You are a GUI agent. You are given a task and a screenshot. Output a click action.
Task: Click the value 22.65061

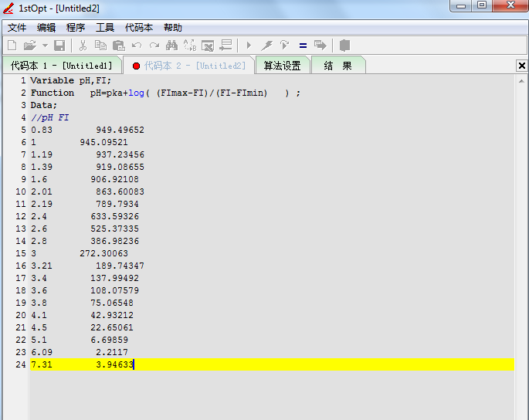pyautogui.click(x=112, y=327)
